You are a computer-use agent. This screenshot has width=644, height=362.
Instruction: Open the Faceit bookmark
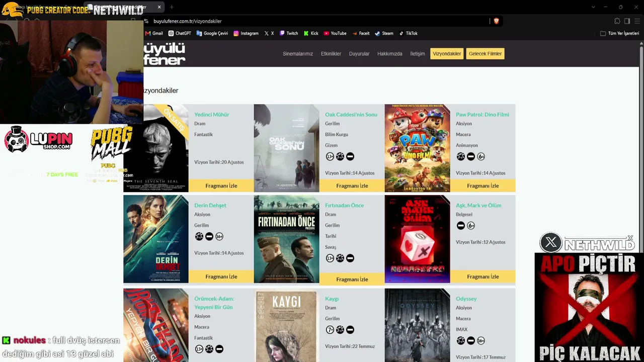click(x=361, y=33)
